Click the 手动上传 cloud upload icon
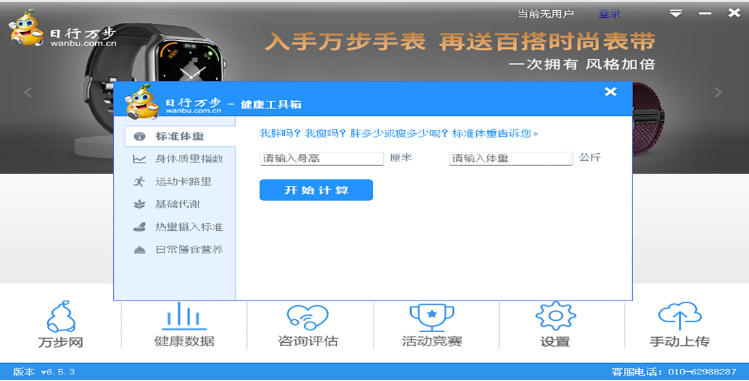The image size is (749, 381). 679,316
